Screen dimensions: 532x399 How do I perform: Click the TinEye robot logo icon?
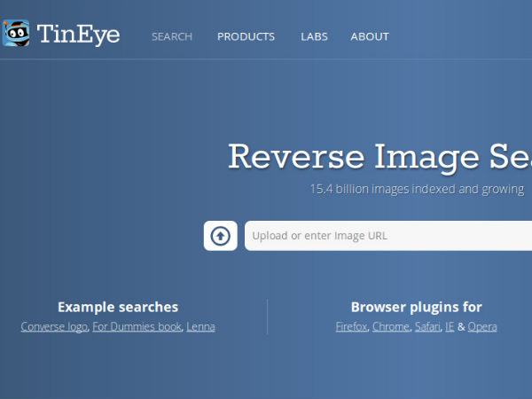(16, 34)
